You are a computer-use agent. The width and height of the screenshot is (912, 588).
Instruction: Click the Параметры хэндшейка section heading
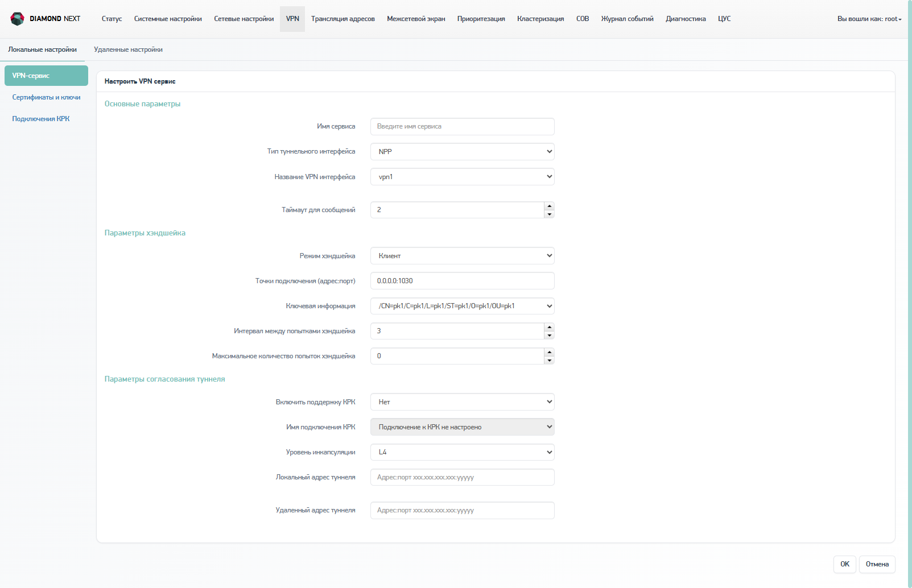point(145,233)
